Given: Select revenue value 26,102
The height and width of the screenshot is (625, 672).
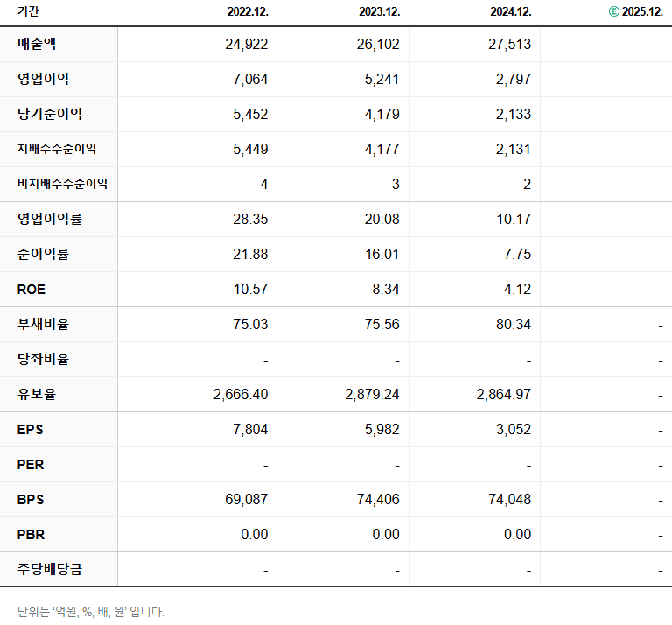Looking at the screenshot, I should click(x=378, y=44).
